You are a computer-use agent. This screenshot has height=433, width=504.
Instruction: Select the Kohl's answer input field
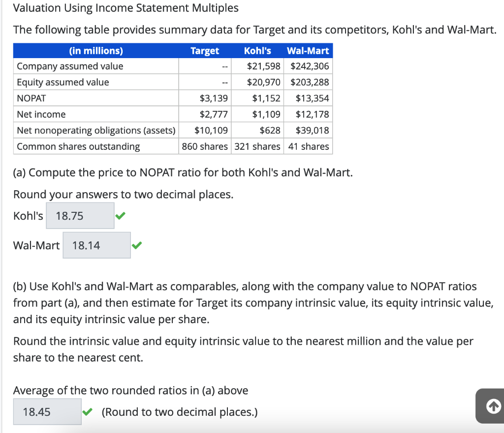coord(80,215)
